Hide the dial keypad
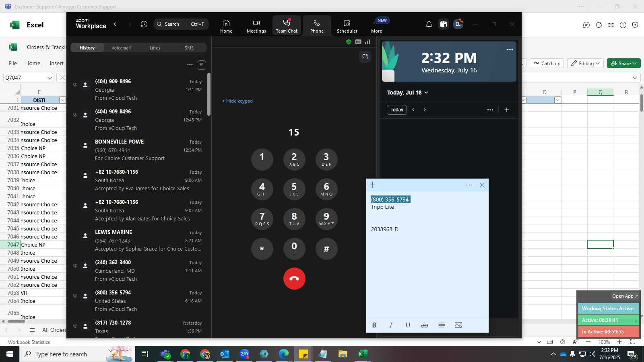Image resolution: width=644 pixels, height=362 pixels. click(237, 101)
